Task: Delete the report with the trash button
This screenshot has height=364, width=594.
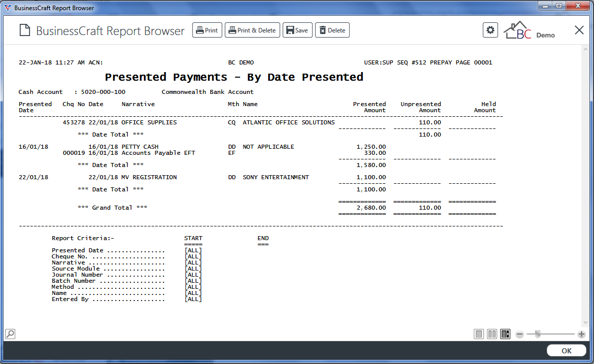Action: point(332,30)
